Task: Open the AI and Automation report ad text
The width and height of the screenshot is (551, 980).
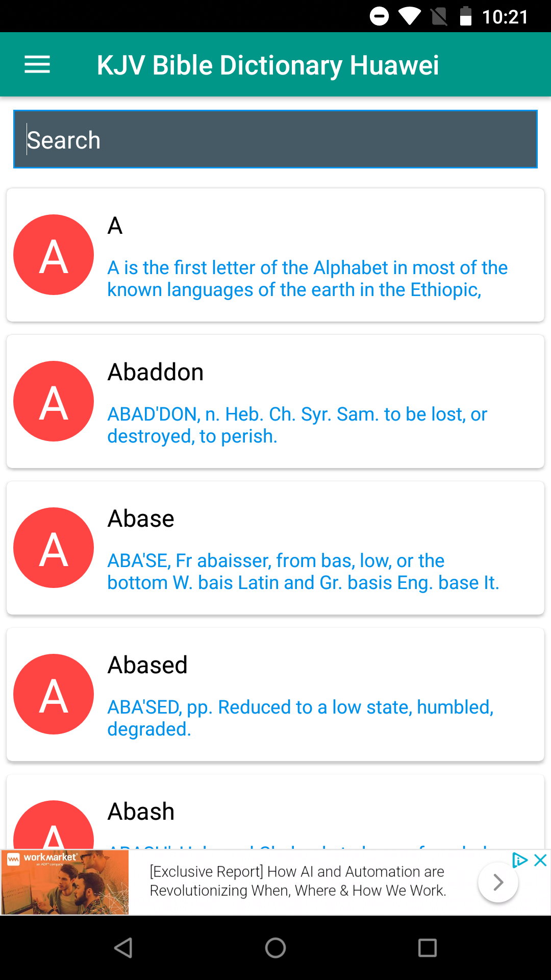Action: coord(298,881)
